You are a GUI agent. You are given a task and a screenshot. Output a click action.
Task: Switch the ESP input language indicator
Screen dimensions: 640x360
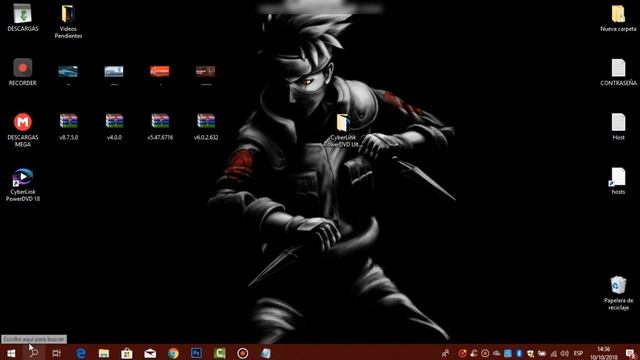(x=578, y=353)
